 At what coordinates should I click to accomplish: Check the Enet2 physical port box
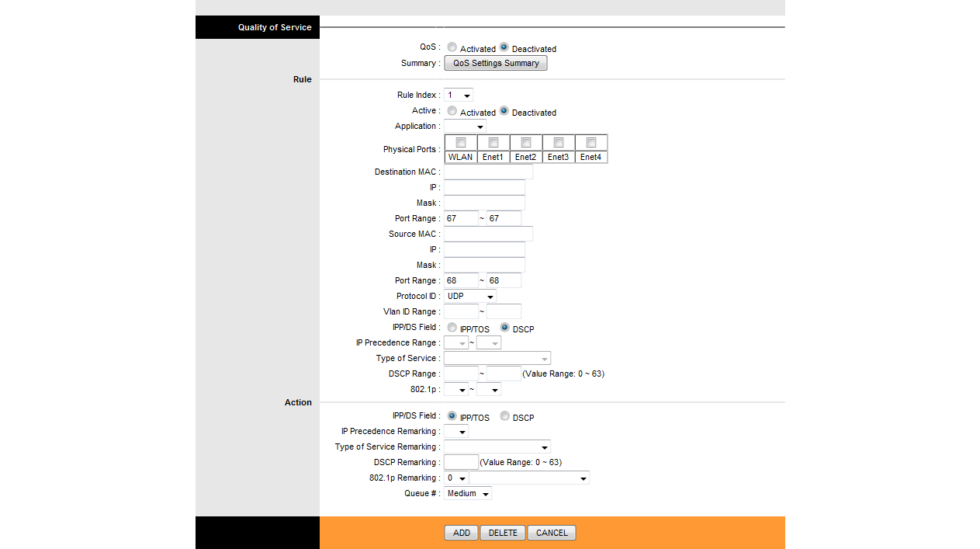[526, 143]
